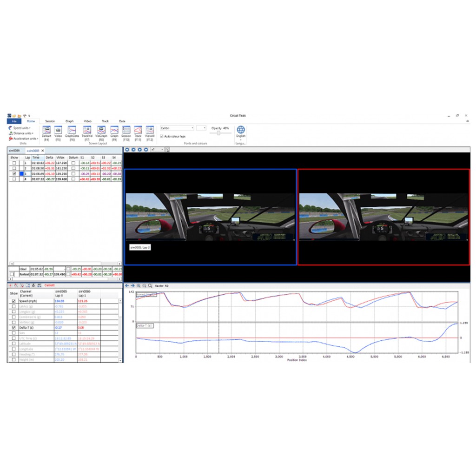Toggle Show checkbox for lap 1
The image size is (476, 476).
coord(14,163)
